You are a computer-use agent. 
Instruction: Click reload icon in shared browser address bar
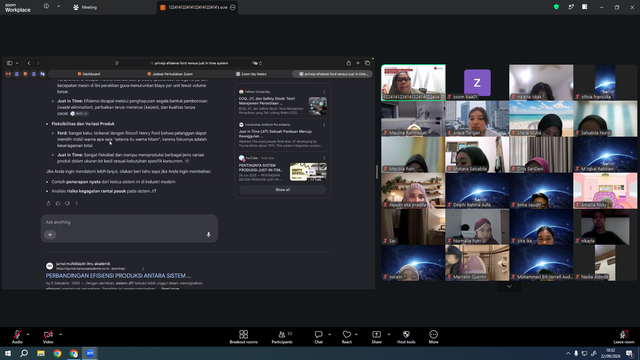tap(260, 63)
